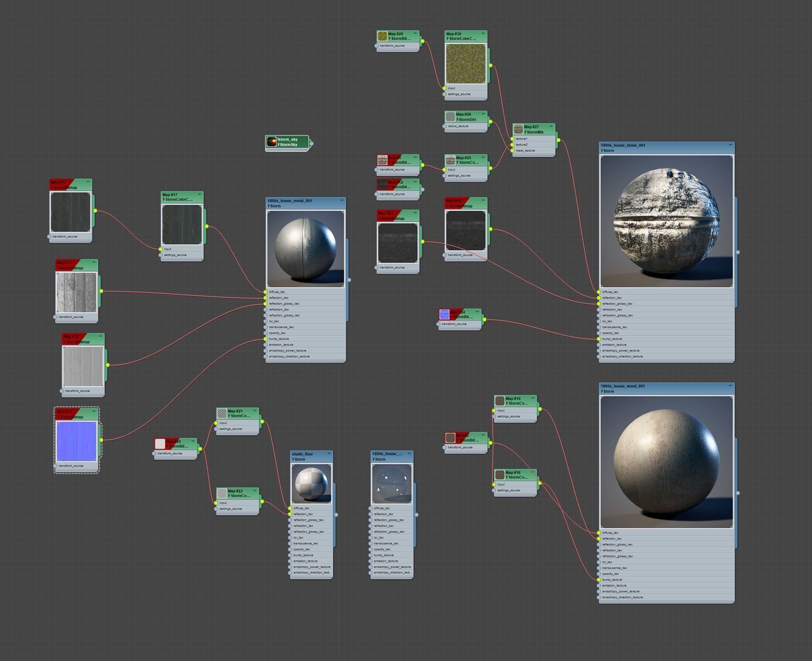The image size is (812, 661).
Task: Collapse the Map #25 node
Action: coord(483,157)
